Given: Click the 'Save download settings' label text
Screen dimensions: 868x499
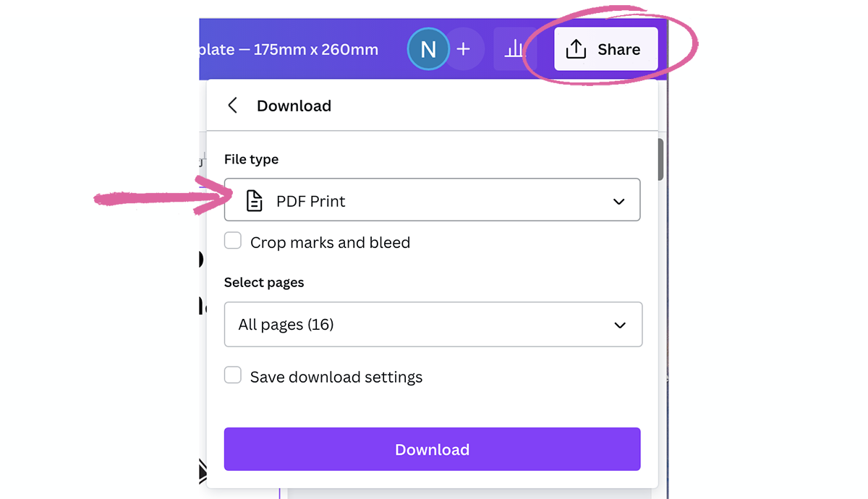Looking at the screenshot, I should (336, 378).
